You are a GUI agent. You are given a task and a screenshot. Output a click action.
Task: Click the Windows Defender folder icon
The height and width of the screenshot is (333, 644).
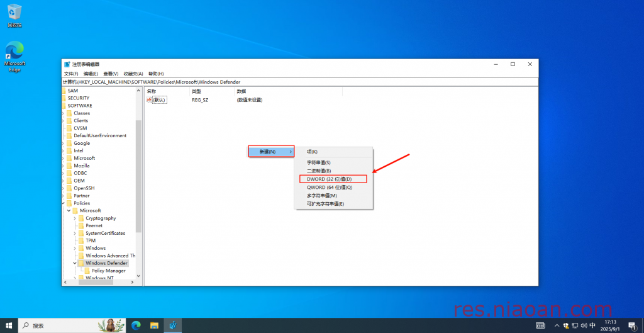[x=81, y=263]
